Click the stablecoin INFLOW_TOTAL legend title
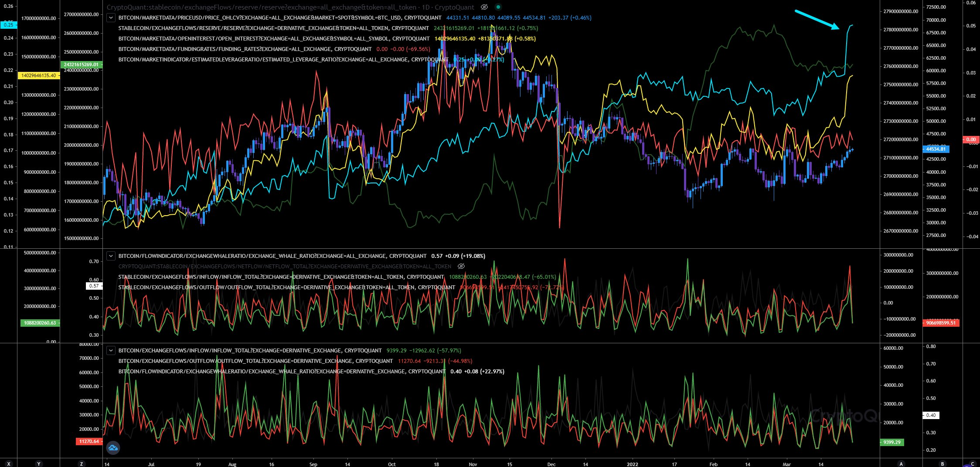Screen dimensions: 980x467 (281, 277)
